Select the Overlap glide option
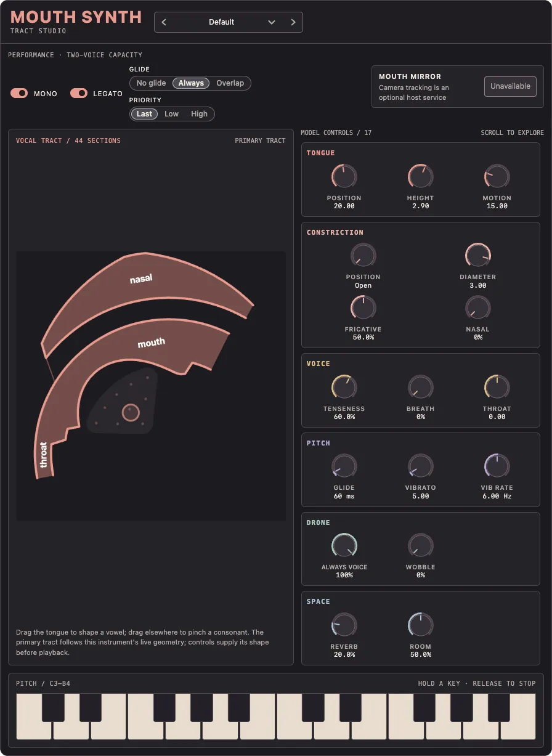This screenshot has width=552, height=756. 230,83
